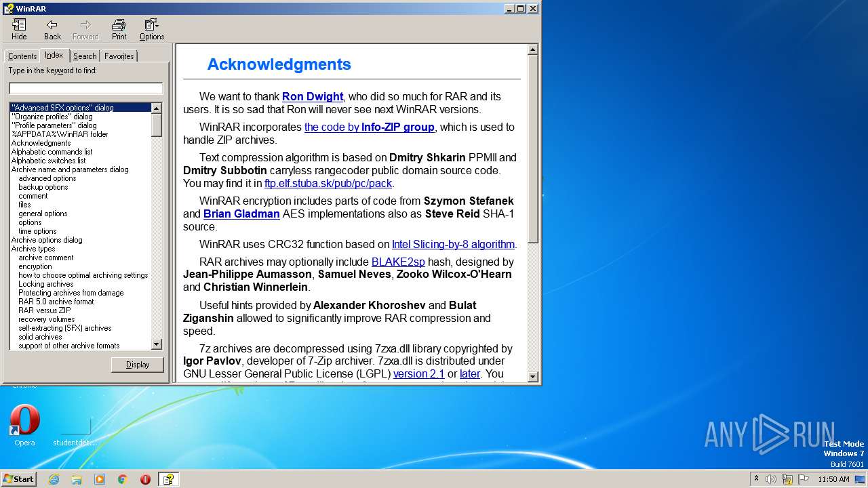Show hidden tray icons arrow
This screenshot has width=868, height=488.
coord(756,479)
